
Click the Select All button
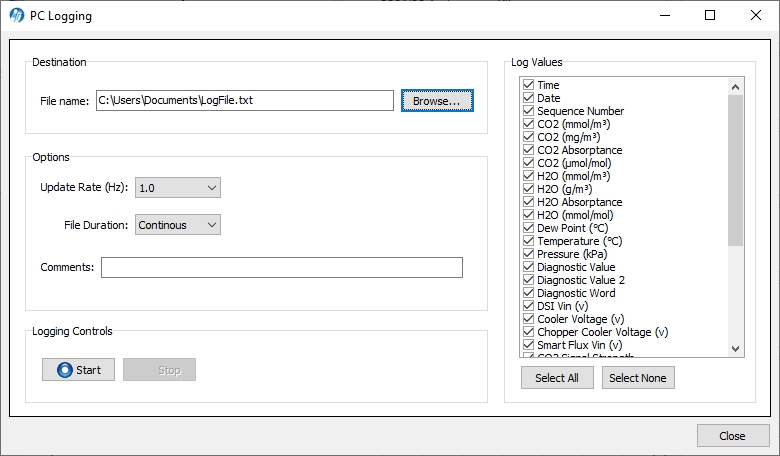[557, 378]
